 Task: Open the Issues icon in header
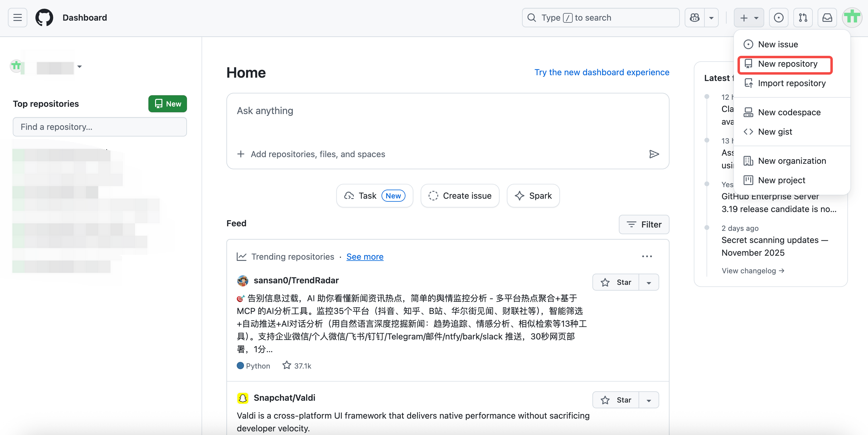click(778, 18)
